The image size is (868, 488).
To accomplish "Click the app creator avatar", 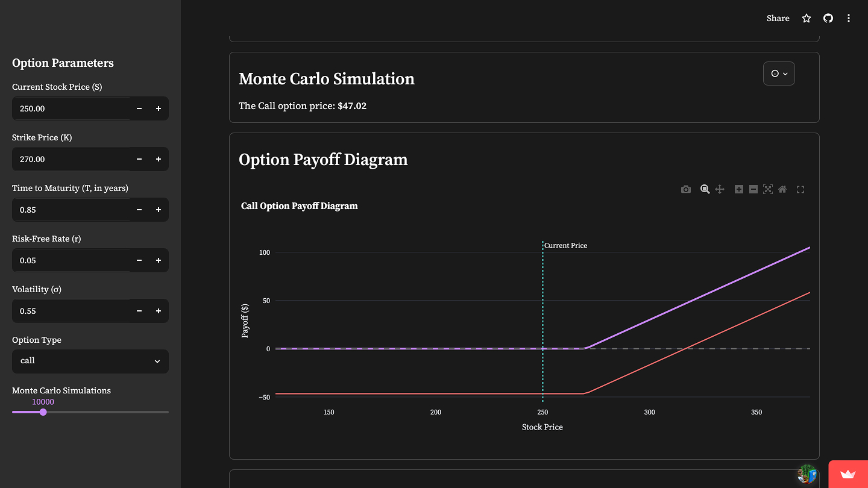I will [x=807, y=474].
